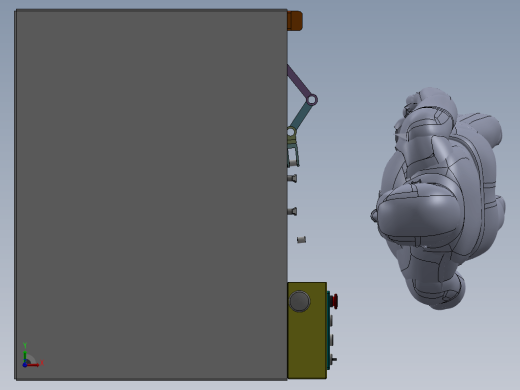Select the small loose cylinder pin below screws
520x390 pixels.
[x=301, y=239]
